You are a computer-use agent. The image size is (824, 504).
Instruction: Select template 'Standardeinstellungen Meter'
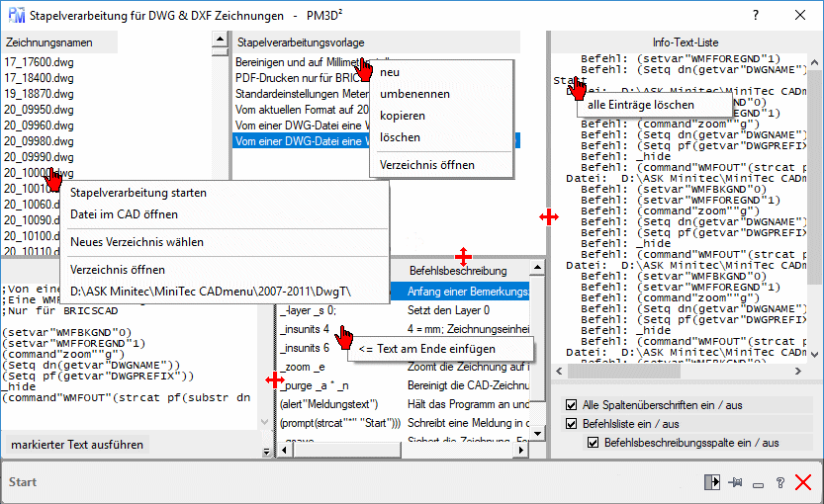302,94
